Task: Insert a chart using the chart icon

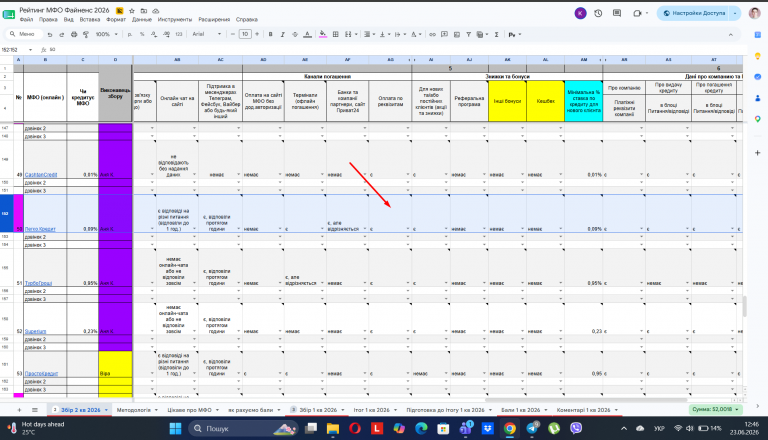Action: pyautogui.click(x=456, y=34)
